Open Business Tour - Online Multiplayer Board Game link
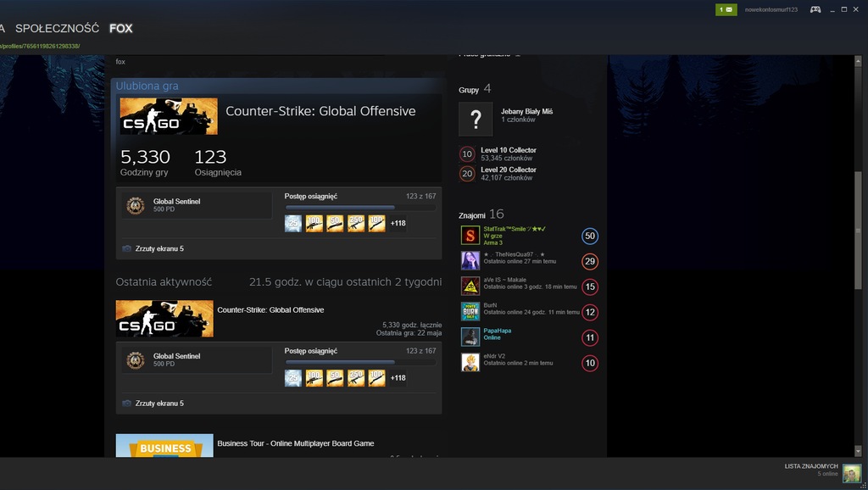868x490 pixels. coord(296,443)
